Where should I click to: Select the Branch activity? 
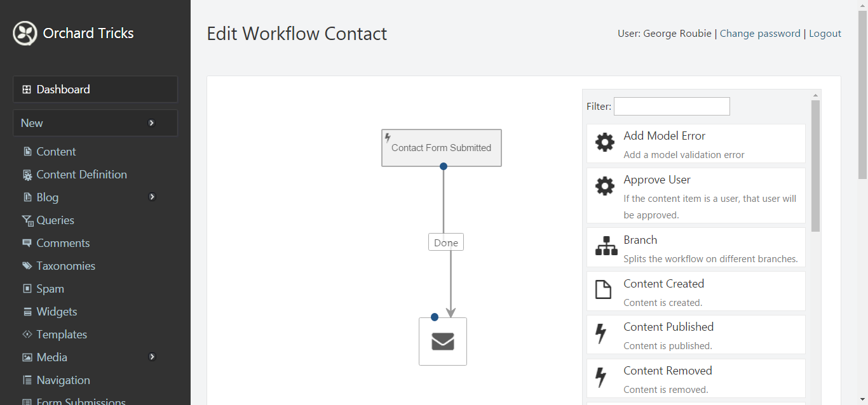(696, 248)
